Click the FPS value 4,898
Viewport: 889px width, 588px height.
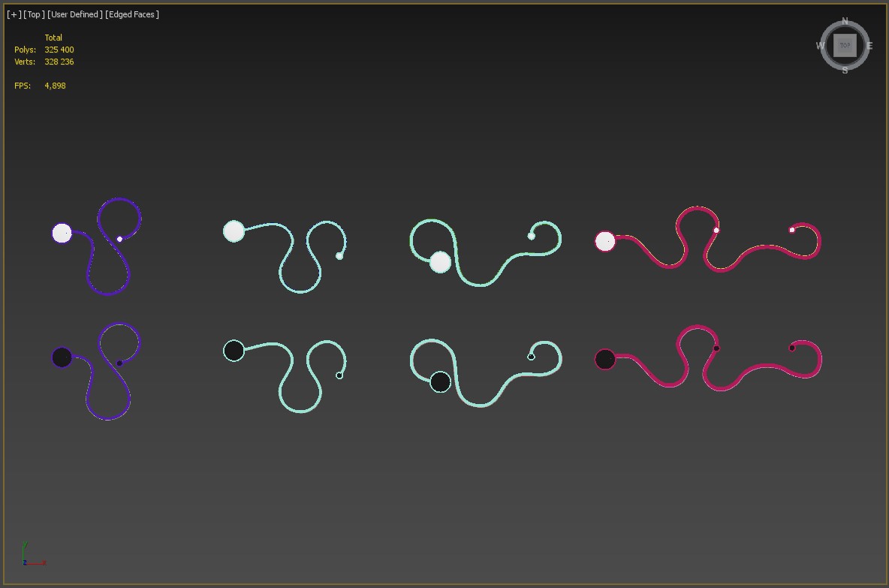(55, 86)
